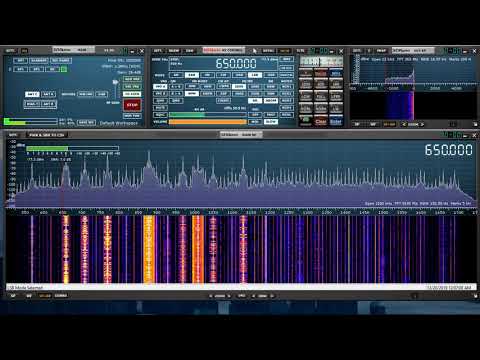Select the SAM mode button
This screenshot has height=360, width=480.
click(192, 75)
